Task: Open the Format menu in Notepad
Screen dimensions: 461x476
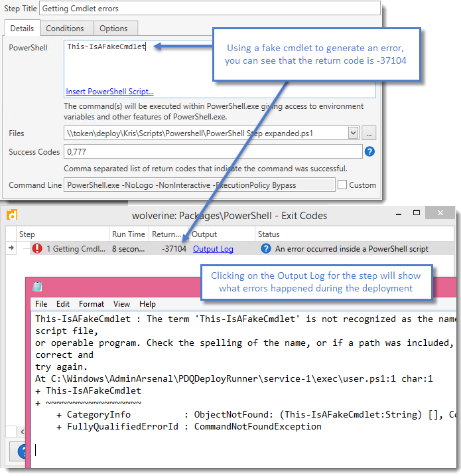Action: [x=92, y=304]
